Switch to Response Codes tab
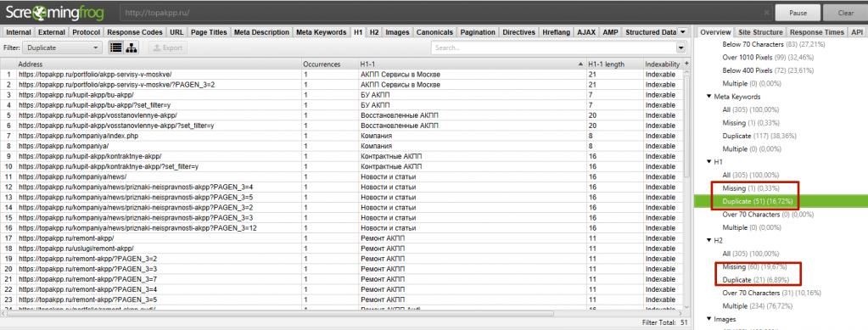 pos(135,32)
